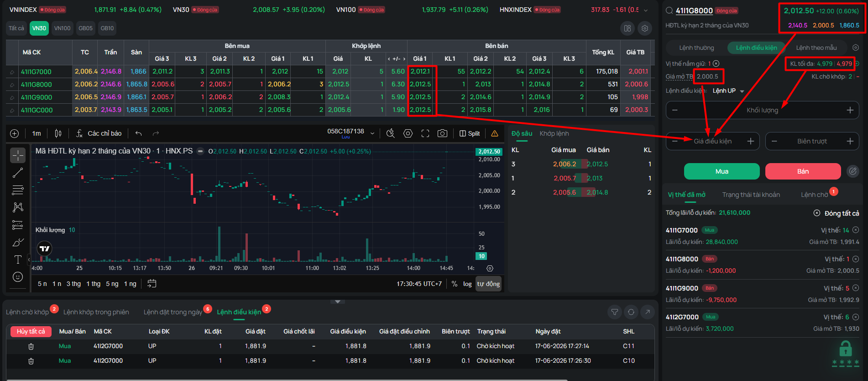Take a chart snapshot with camera icon

click(x=442, y=133)
